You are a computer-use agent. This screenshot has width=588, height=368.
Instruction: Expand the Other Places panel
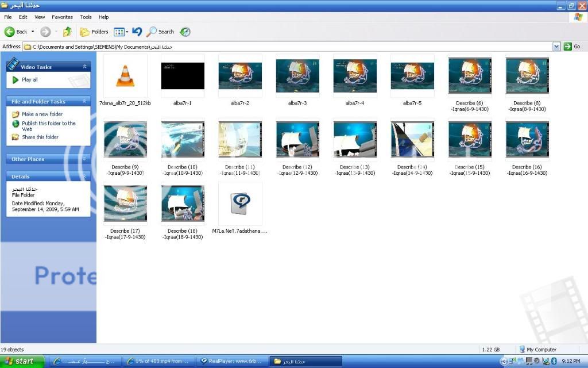(x=85, y=159)
